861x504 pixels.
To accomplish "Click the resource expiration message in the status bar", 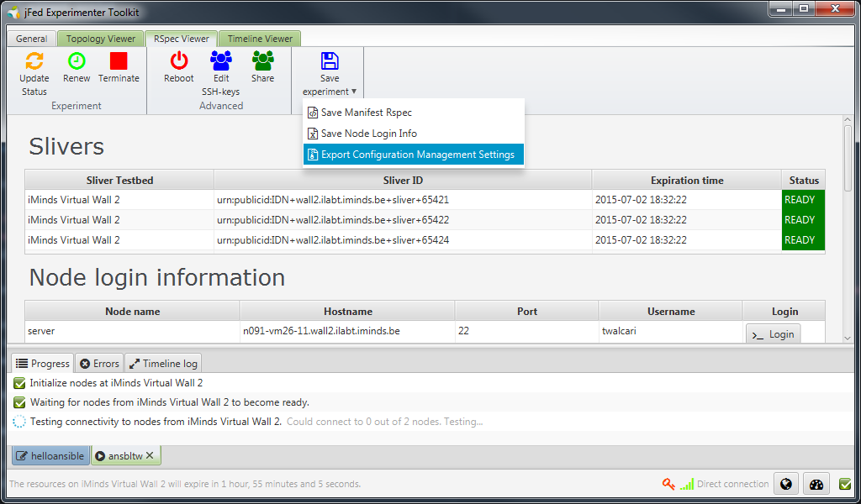I will [x=185, y=484].
